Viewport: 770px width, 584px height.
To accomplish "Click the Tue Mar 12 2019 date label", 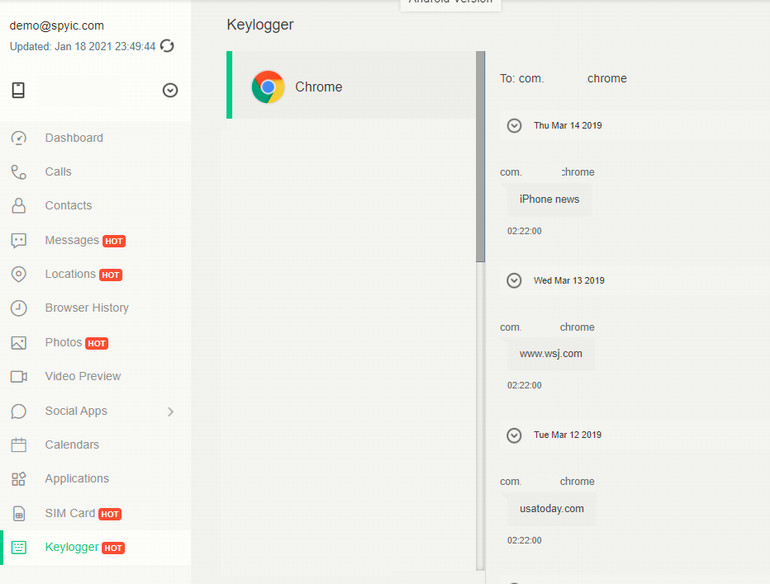I will [568, 435].
